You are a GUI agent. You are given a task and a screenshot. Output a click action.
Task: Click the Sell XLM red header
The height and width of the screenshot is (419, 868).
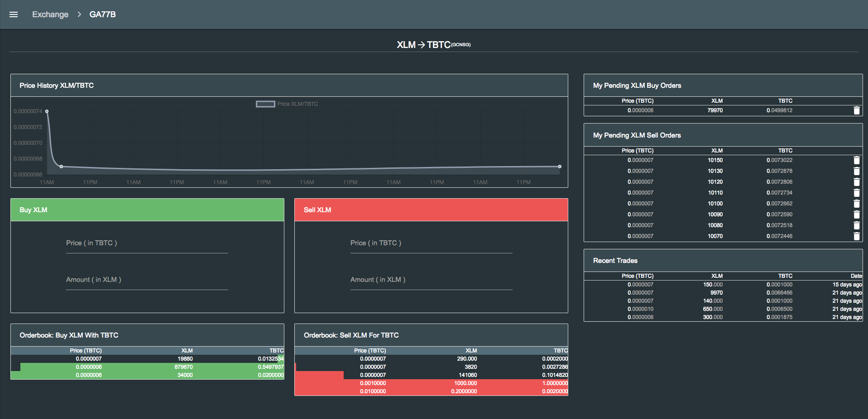[431, 210]
